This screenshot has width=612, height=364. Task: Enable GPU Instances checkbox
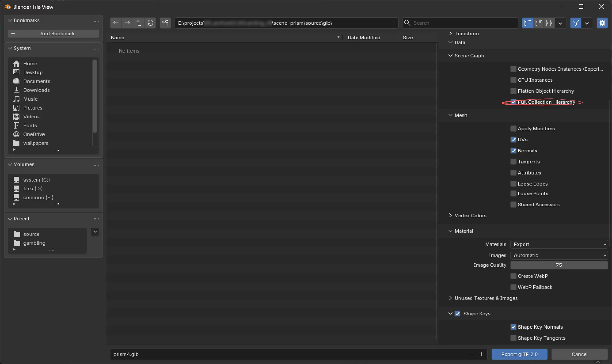click(x=513, y=80)
